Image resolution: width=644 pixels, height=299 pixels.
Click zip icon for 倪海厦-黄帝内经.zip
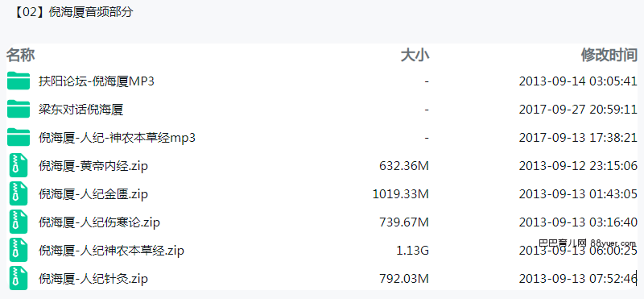(x=19, y=166)
